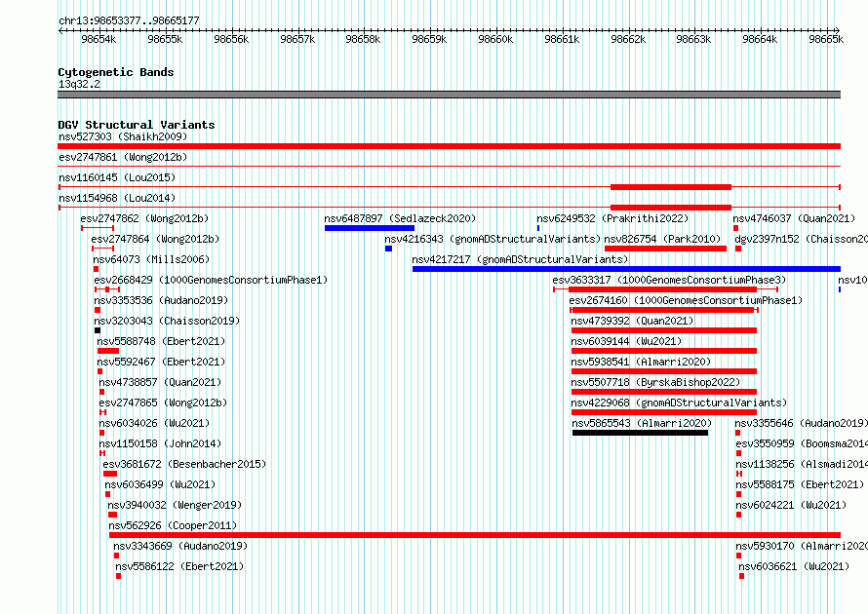Open nsv3353536 (Audano2019) label

(x=161, y=300)
